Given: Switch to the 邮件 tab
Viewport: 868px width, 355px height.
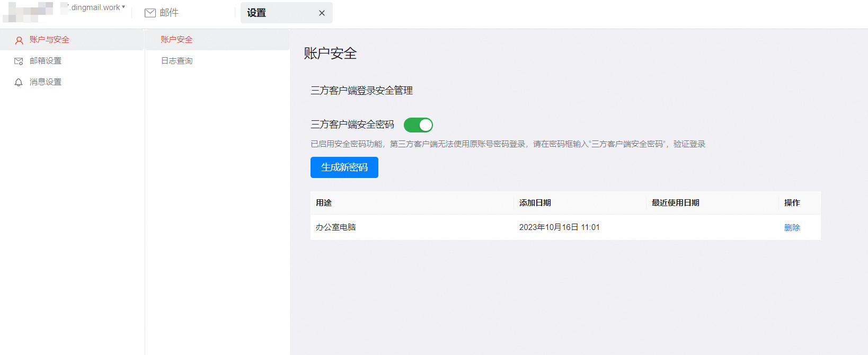Looking at the screenshot, I should pyautogui.click(x=162, y=13).
